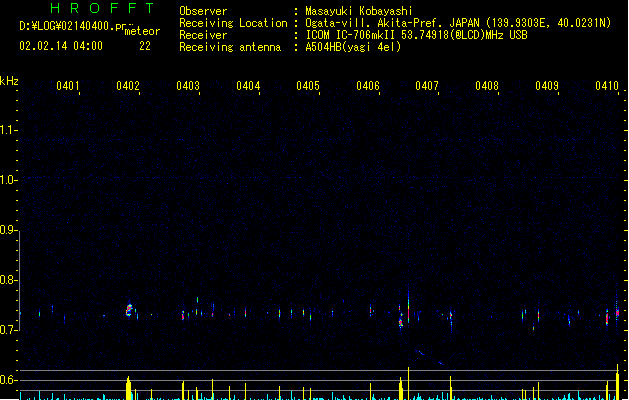
Task: Click the 0405 time marker
Action: click(x=308, y=86)
